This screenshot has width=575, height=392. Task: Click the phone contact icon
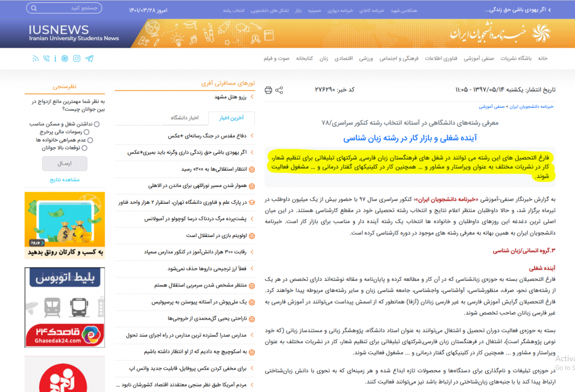coord(46,58)
